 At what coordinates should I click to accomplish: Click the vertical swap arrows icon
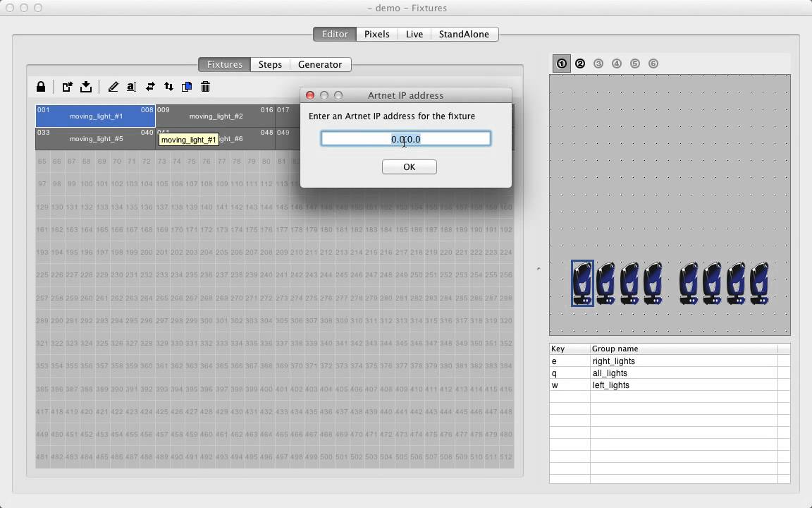tap(169, 87)
